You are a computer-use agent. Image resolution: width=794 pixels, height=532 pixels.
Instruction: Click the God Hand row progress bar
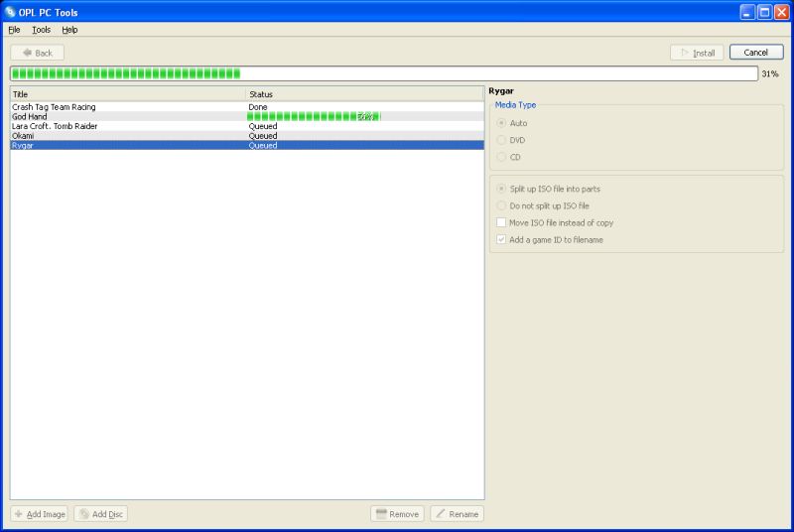point(314,116)
